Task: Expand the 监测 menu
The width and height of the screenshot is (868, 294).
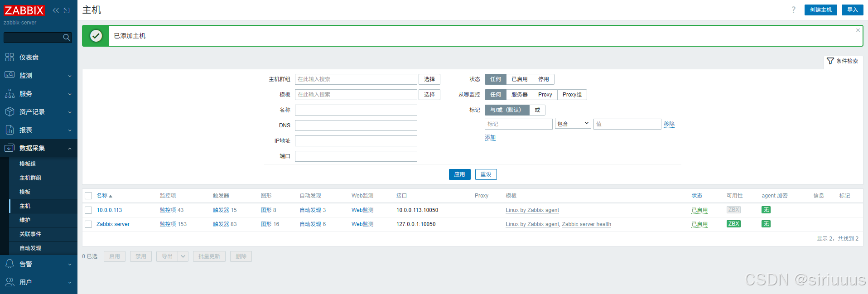Action: [x=39, y=76]
